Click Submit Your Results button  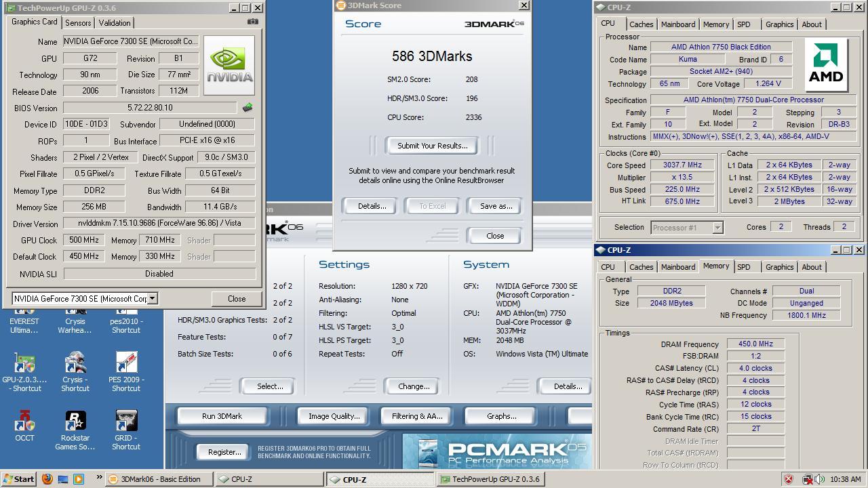coord(432,146)
